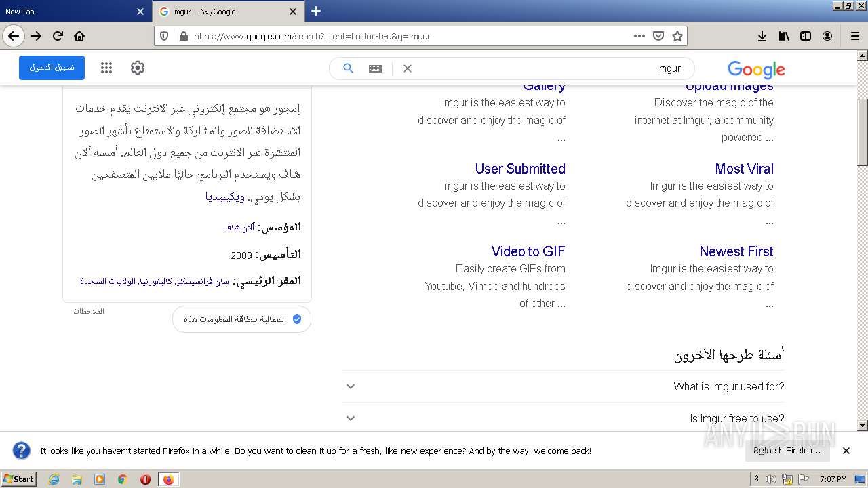Viewport: 868px width, 488px height.
Task: Open Windows Explorer folder from taskbar
Action: (77, 479)
